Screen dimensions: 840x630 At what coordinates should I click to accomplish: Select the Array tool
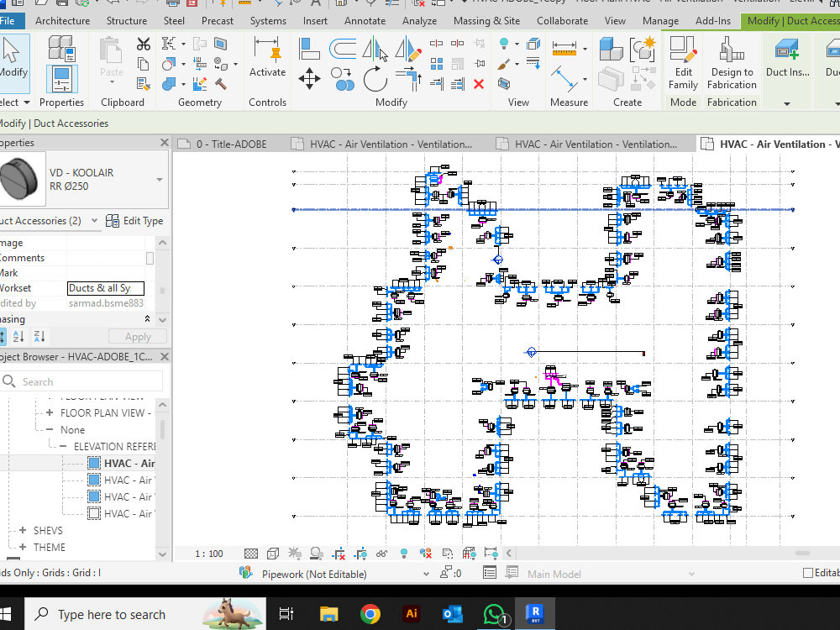(437, 64)
